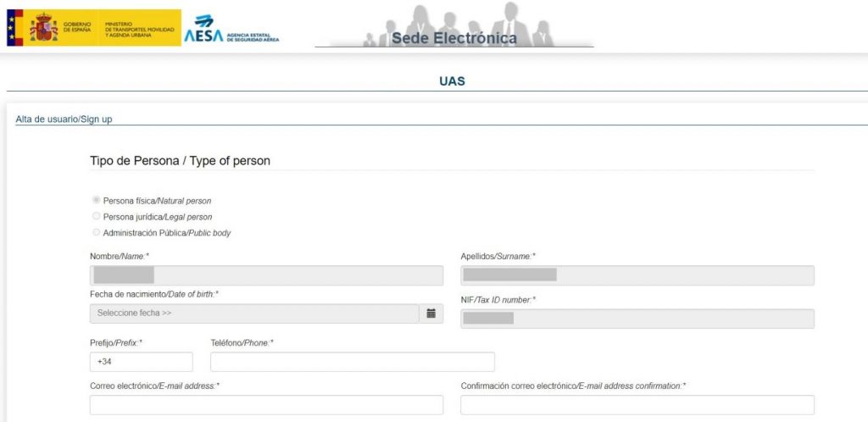Click the Sede Electrónica banner image

click(454, 25)
